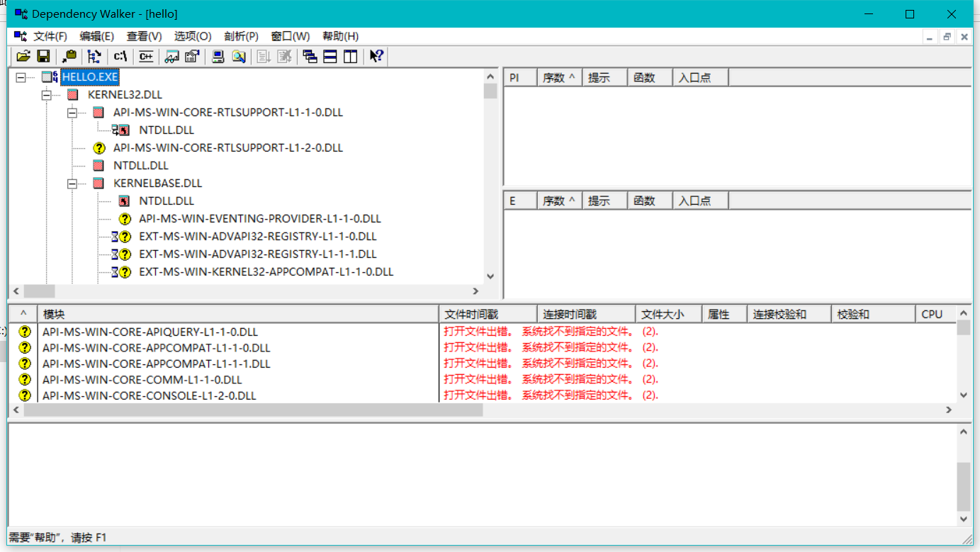Click the question mark icon beside API-MS-WIN-EVENTING-PROVIDER-L1-1-0.DLL
The width and height of the screenshot is (980, 552).
(x=125, y=218)
